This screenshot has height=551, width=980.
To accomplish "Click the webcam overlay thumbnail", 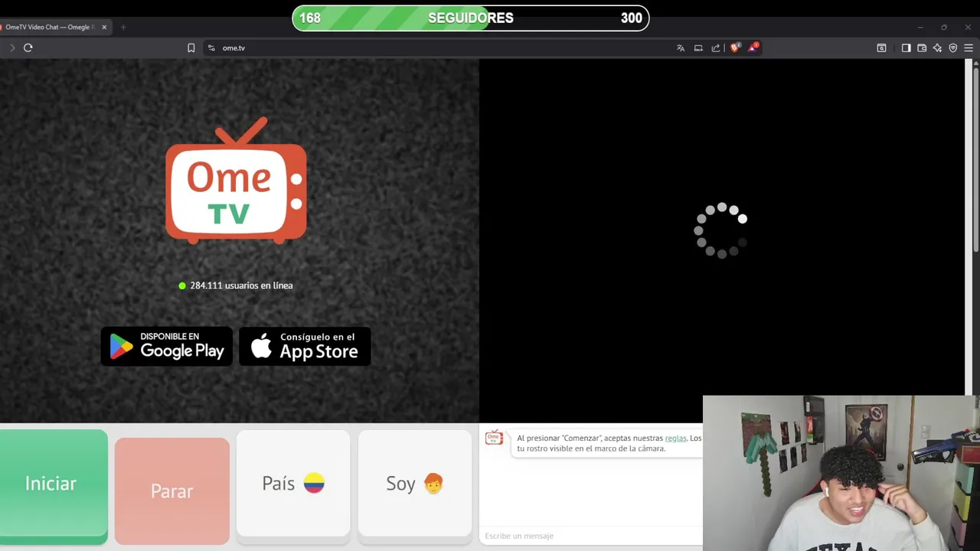I will pyautogui.click(x=841, y=473).
